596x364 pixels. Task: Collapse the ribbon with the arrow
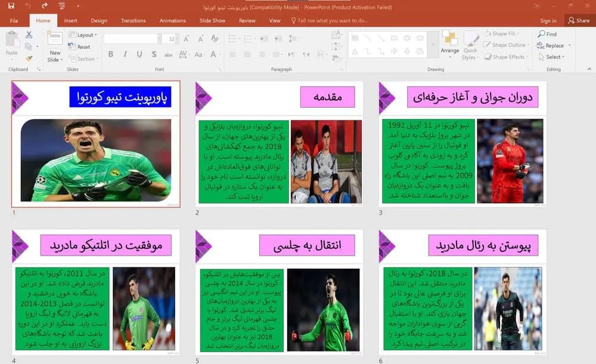pyautogui.click(x=589, y=69)
